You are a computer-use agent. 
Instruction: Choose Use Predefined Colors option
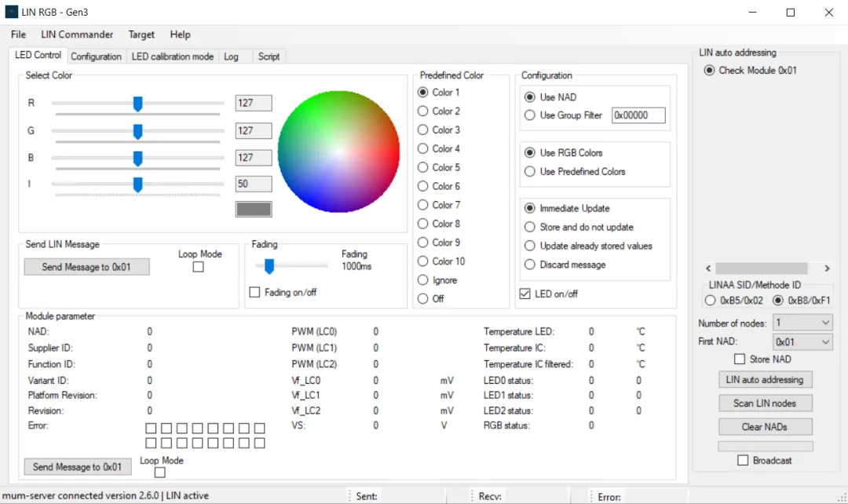click(x=530, y=171)
